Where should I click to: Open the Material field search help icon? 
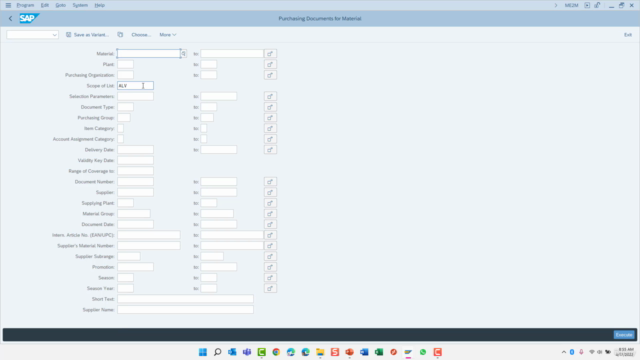(183, 53)
